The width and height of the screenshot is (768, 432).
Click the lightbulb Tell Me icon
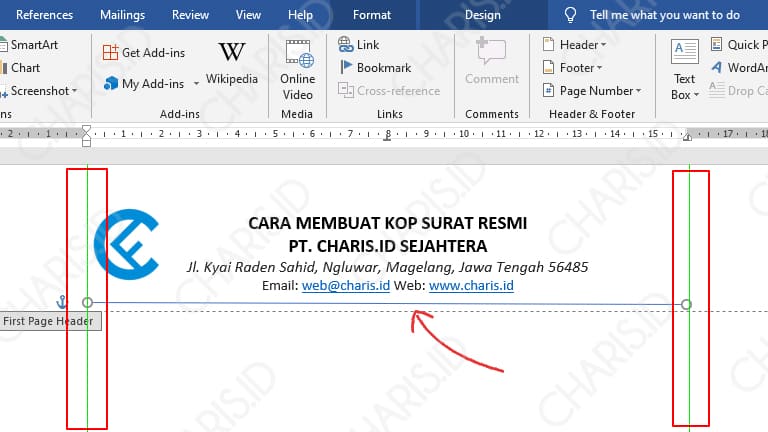[570, 15]
